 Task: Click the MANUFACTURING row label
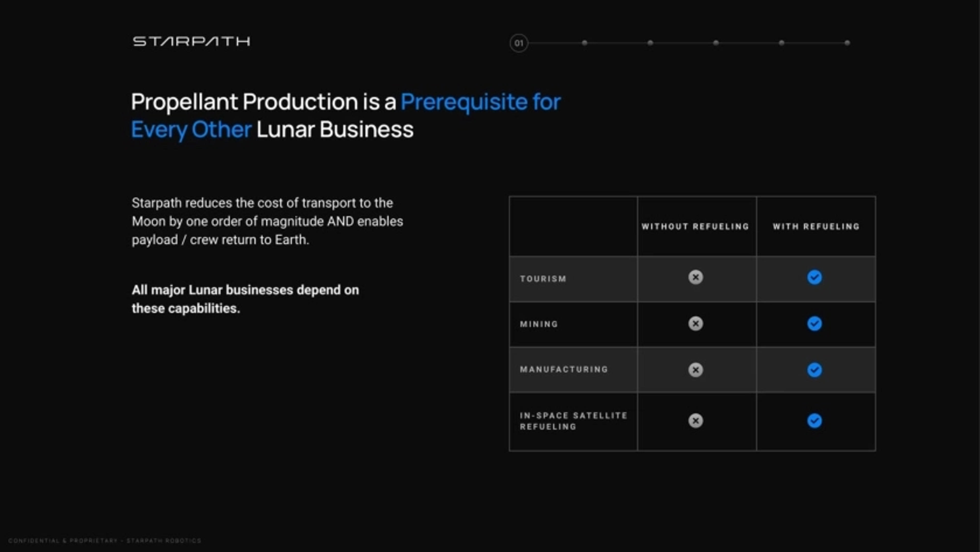pyautogui.click(x=564, y=369)
